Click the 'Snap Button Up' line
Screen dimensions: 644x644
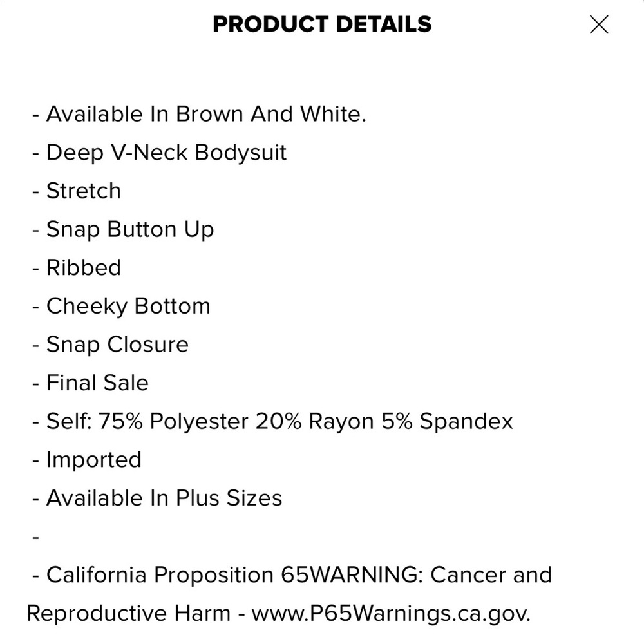click(123, 230)
